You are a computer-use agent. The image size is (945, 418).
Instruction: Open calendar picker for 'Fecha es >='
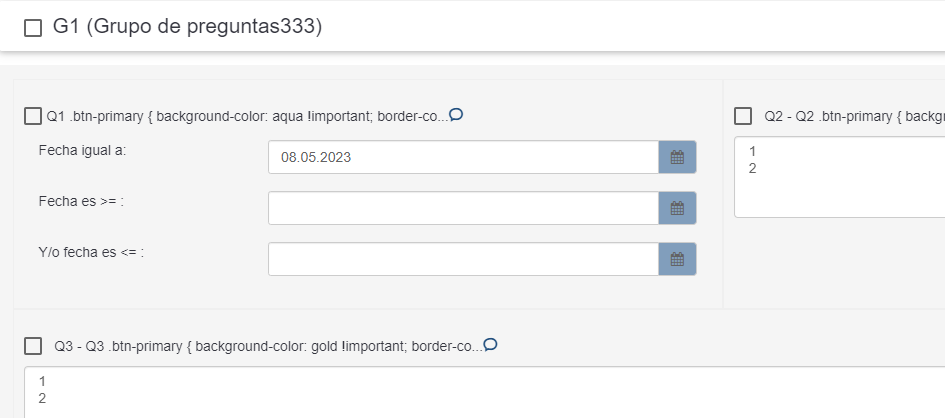(677, 208)
